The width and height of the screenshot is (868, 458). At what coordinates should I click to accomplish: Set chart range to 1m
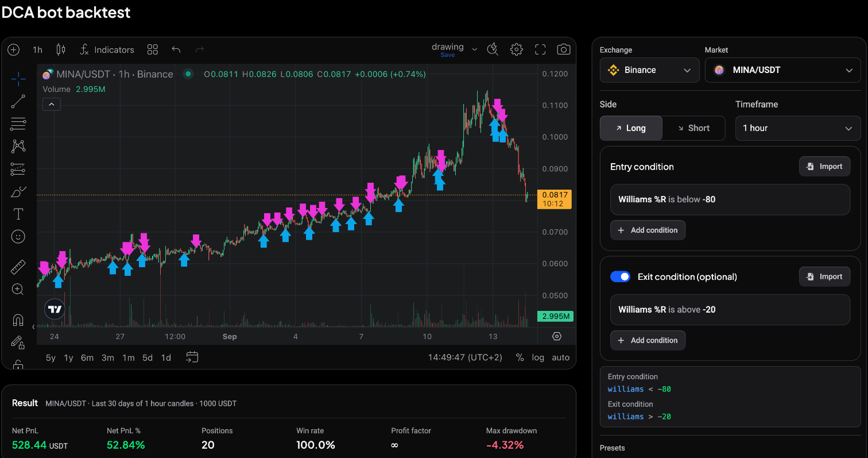point(128,357)
